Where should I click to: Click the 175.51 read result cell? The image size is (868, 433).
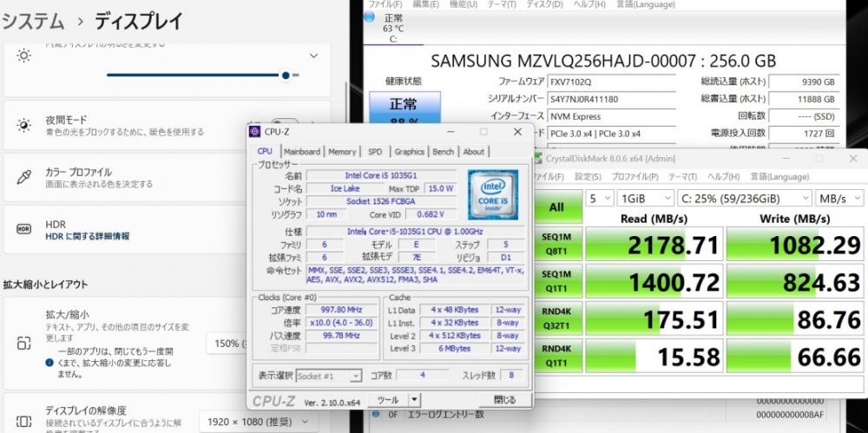pyautogui.click(x=654, y=318)
